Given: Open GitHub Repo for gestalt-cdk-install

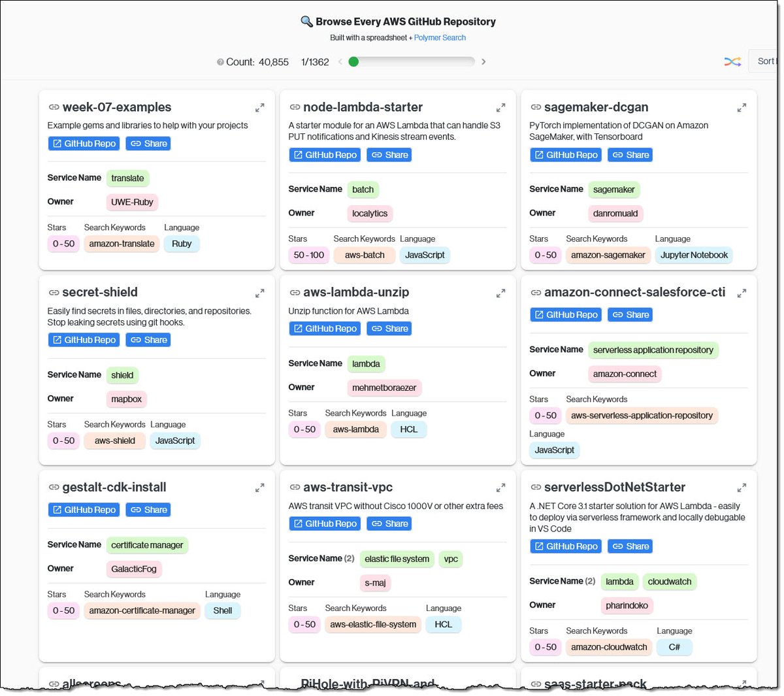Looking at the screenshot, I should click(84, 510).
